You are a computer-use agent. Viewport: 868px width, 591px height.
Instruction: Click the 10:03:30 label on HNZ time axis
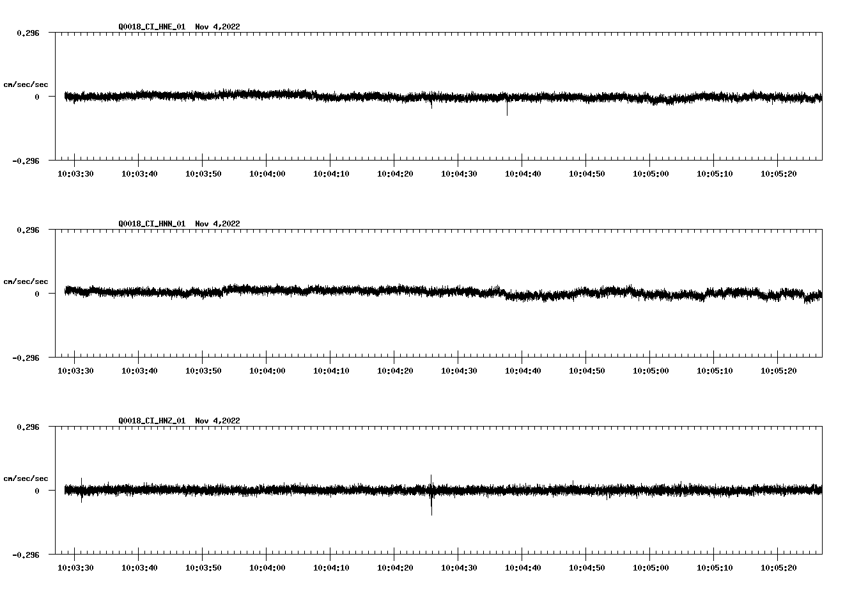point(75,568)
